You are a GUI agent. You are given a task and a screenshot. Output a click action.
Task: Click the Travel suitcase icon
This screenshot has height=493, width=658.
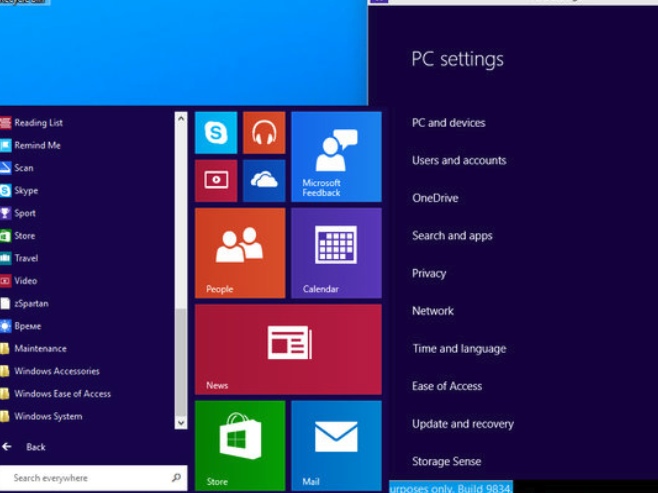click(5, 258)
